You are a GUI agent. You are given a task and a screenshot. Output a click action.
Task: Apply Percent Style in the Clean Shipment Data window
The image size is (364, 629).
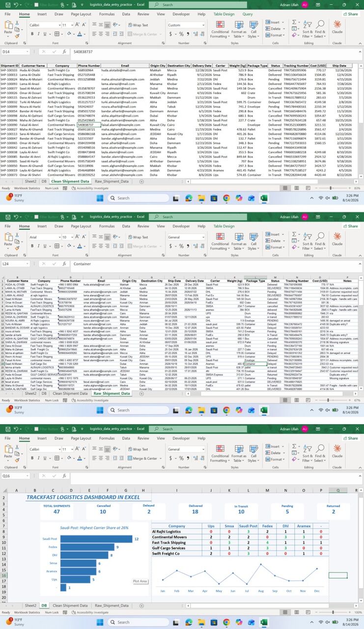[181, 34]
